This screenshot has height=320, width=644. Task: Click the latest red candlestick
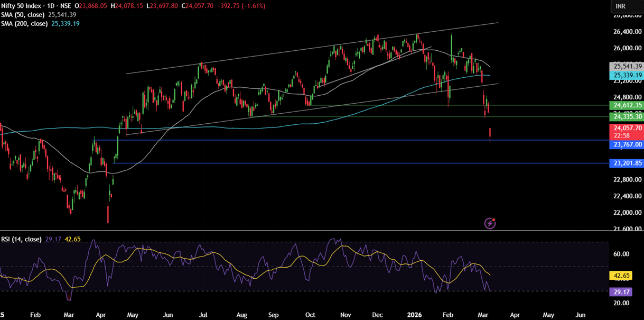(490, 134)
